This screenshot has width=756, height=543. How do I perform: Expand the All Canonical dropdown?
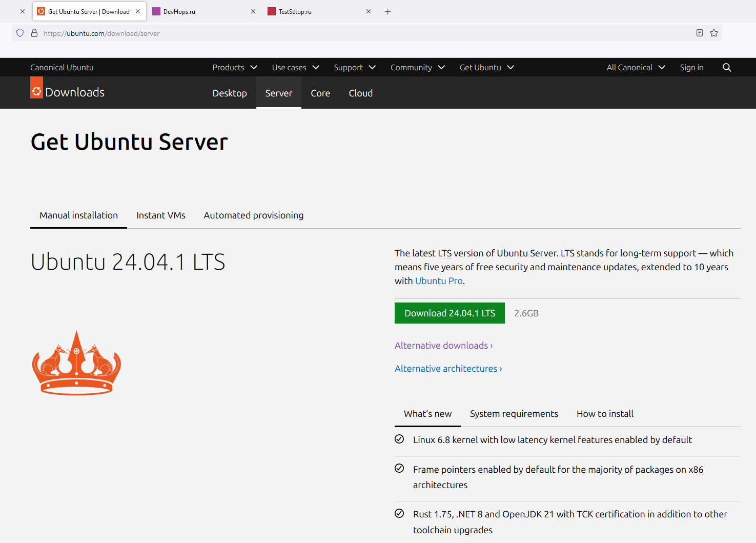coord(636,68)
